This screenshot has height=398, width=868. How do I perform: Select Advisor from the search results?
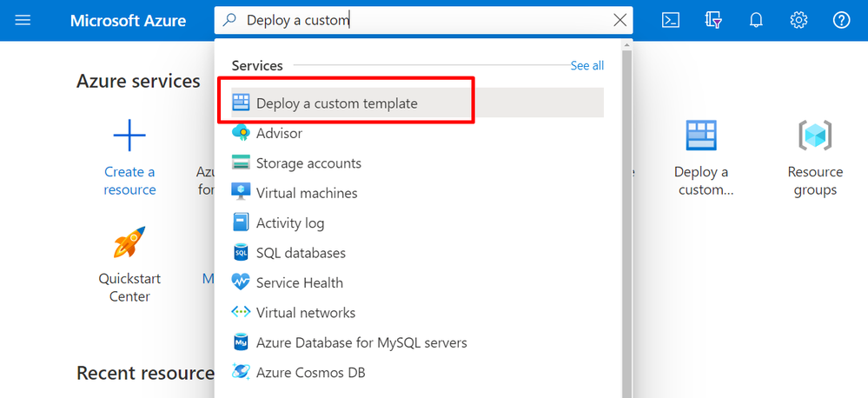(x=279, y=134)
